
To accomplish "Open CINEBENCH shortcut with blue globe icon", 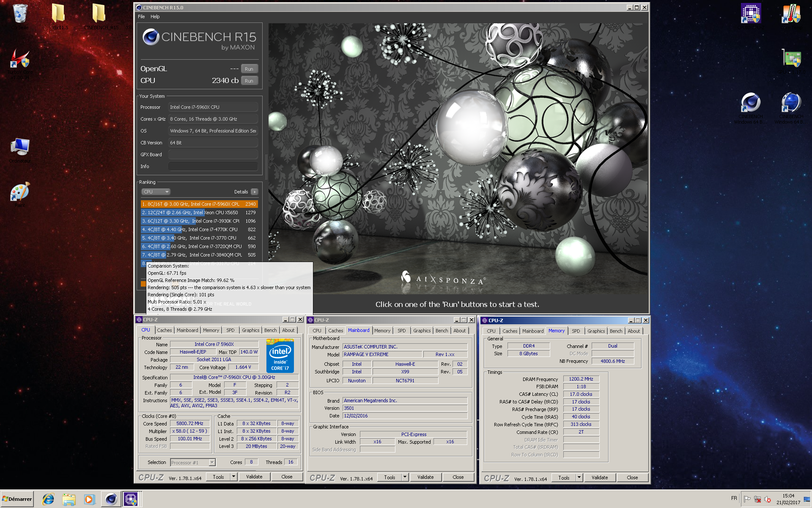I will (x=791, y=108).
